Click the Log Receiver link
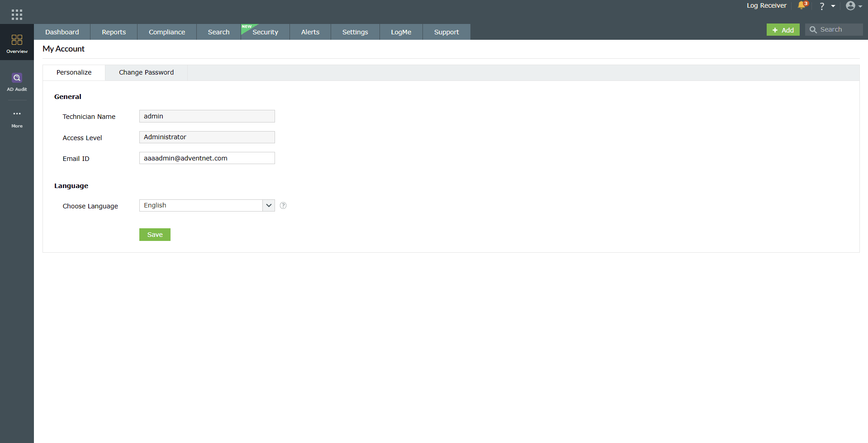This screenshot has height=443, width=868. pos(766,5)
